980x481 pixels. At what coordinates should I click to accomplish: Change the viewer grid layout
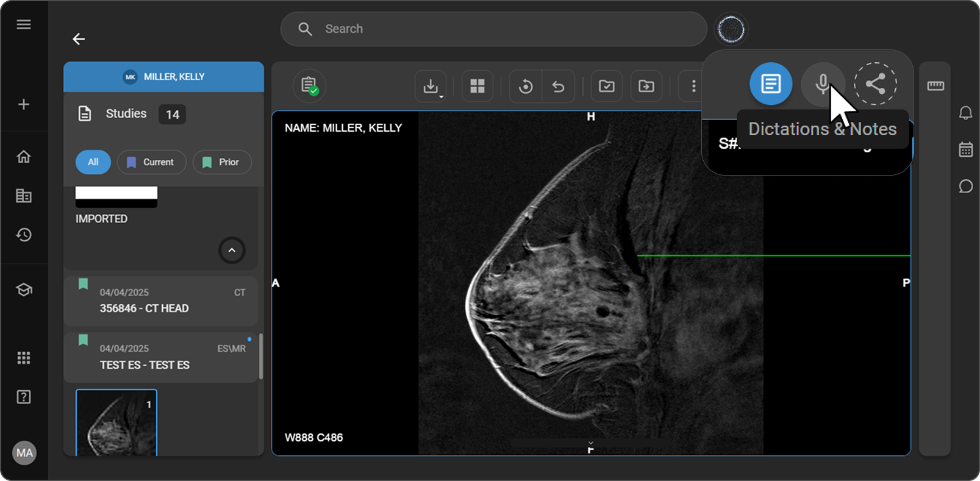point(477,86)
